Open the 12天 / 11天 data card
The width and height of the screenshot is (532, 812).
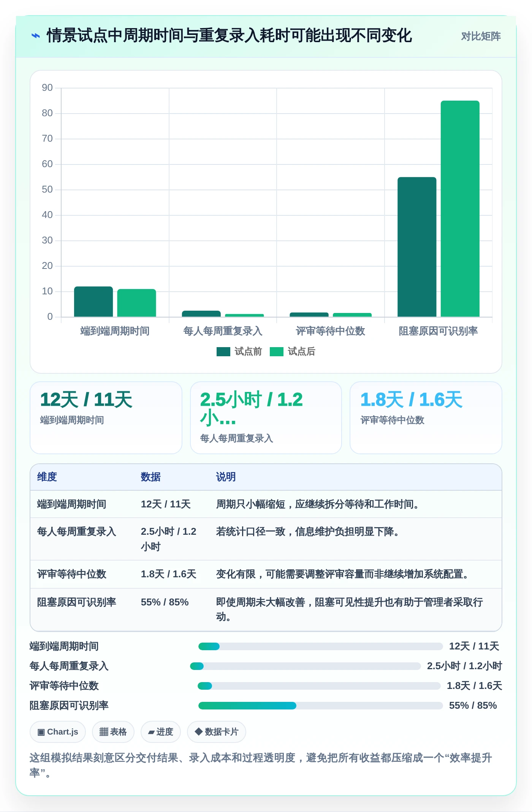tap(106, 417)
